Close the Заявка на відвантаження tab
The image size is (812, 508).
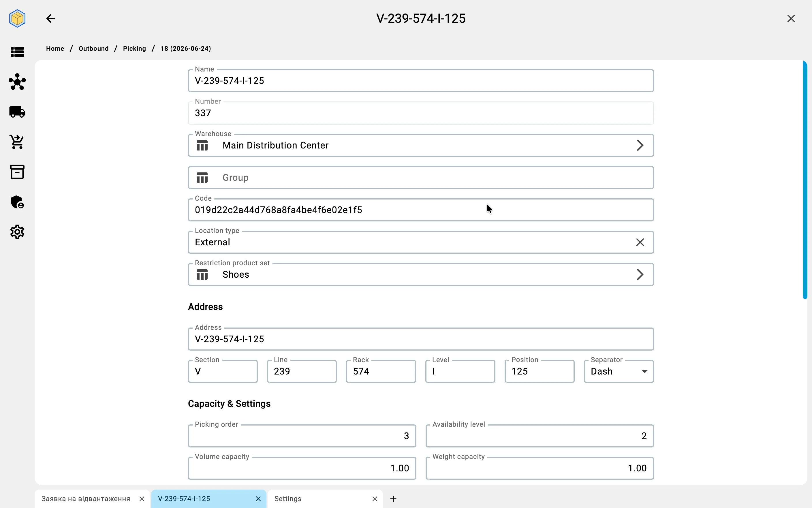pyautogui.click(x=142, y=499)
